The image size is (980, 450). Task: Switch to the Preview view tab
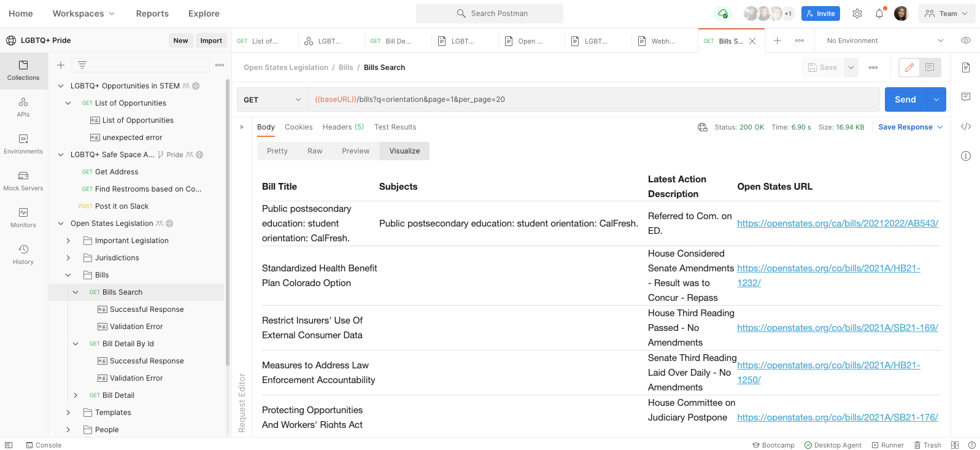356,151
